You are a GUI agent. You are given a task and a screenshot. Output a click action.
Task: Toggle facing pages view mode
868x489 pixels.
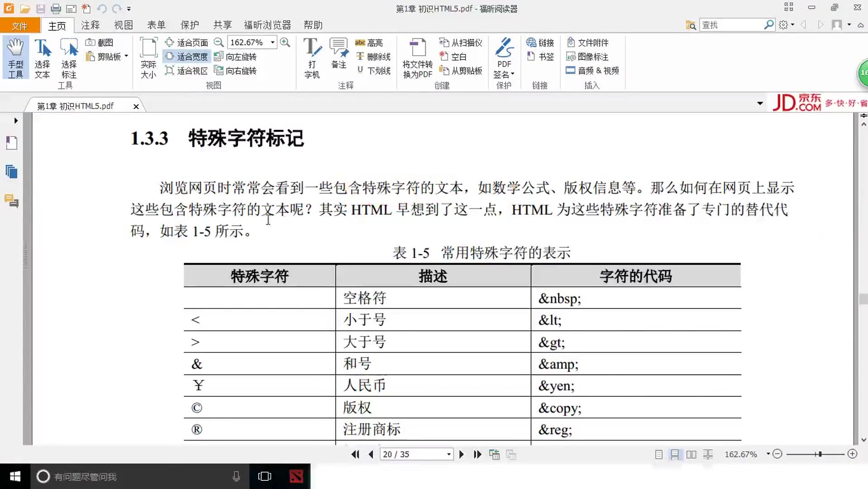[691, 454]
